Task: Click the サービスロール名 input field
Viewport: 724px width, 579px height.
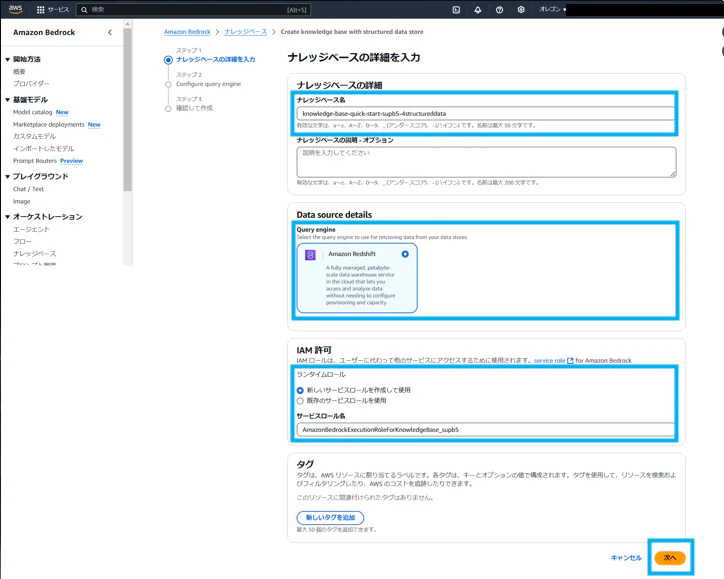Action: tap(486, 429)
